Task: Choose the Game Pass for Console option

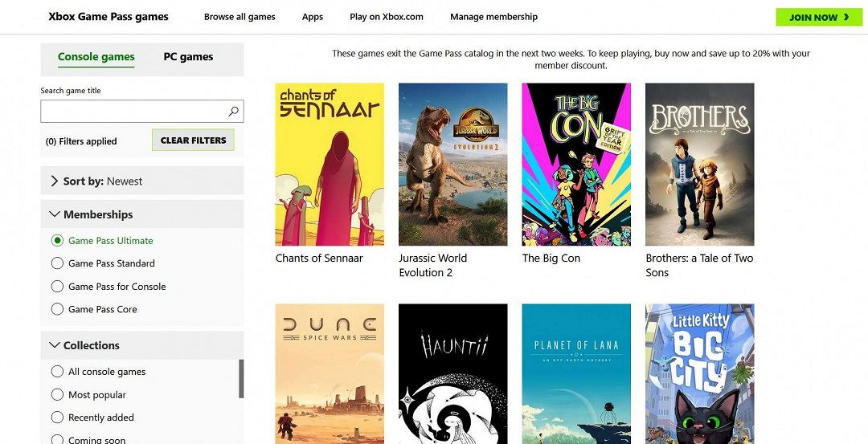Action: [x=57, y=287]
